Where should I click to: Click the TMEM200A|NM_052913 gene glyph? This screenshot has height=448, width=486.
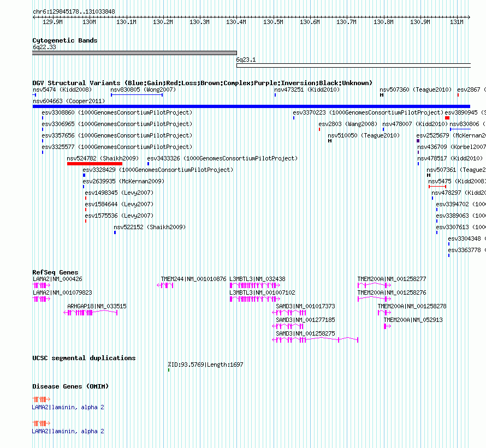[x=388, y=326]
